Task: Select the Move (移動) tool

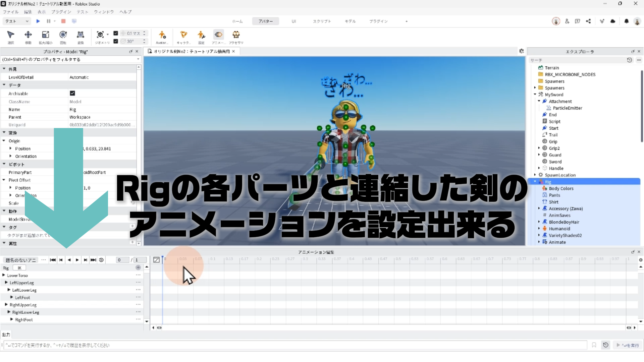Action: (x=28, y=35)
